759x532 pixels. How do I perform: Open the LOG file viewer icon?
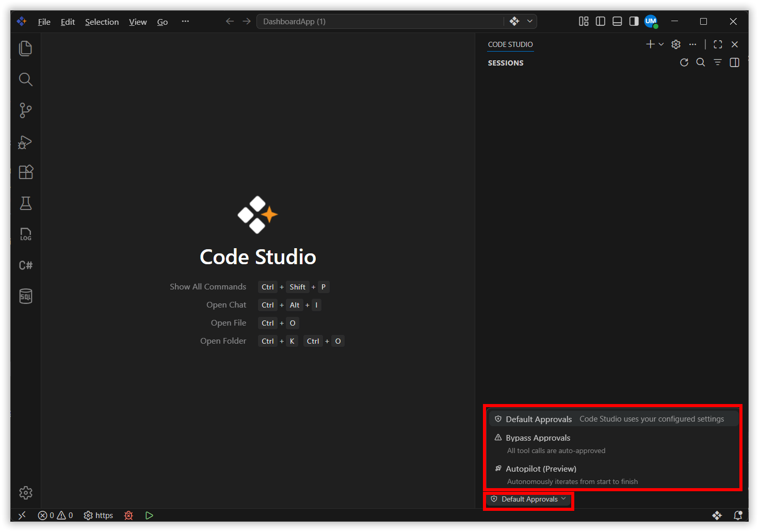point(26,234)
